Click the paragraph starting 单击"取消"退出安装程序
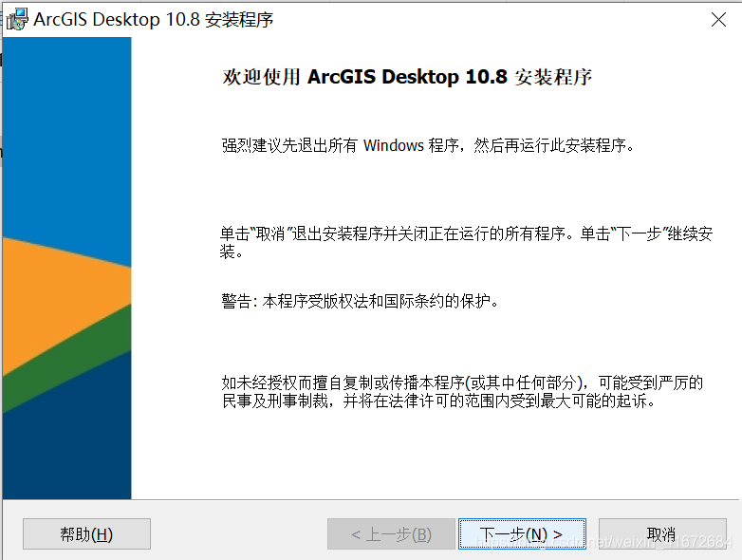The height and width of the screenshot is (560, 742). point(466,242)
